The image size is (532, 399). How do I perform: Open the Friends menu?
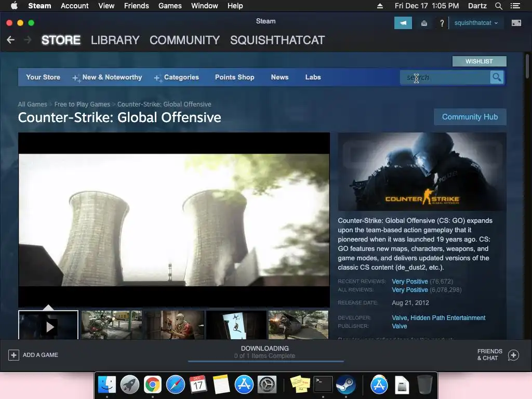[x=137, y=6]
